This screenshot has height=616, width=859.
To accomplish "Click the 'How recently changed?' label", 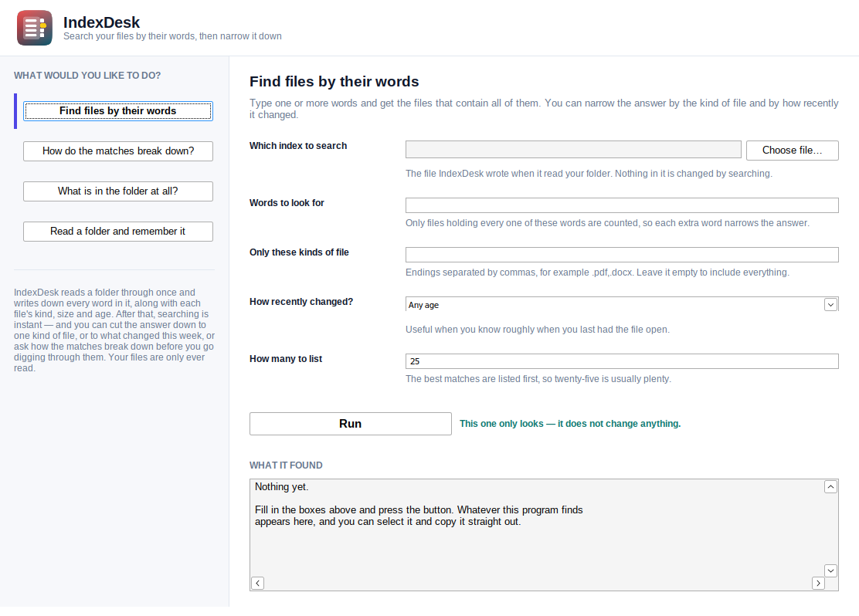I will [301, 302].
